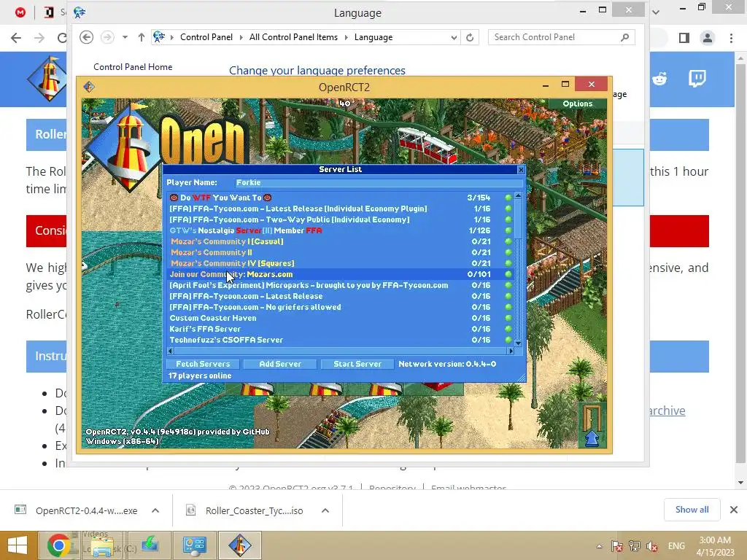Click Language window title bar icon

80,12
